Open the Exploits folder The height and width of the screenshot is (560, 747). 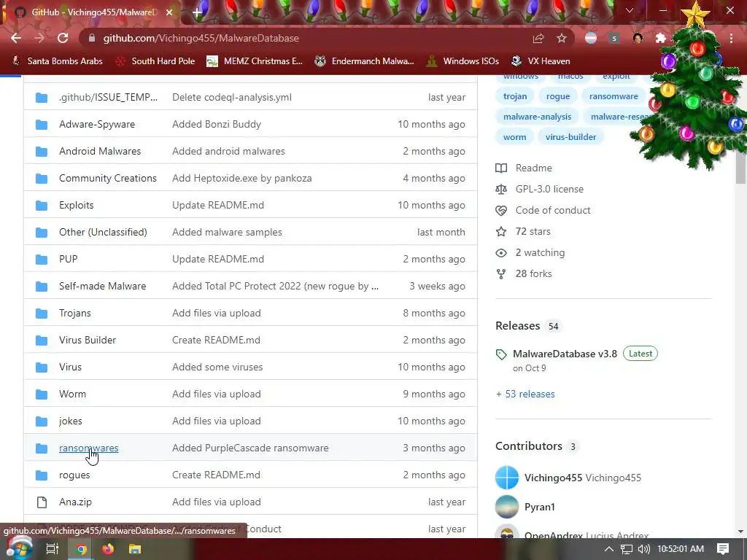click(76, 205)
